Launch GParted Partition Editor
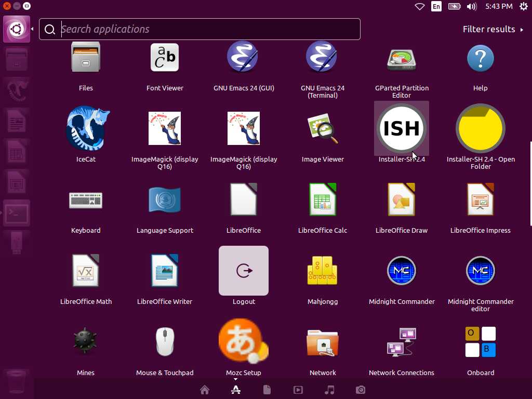 click(402, 59)
